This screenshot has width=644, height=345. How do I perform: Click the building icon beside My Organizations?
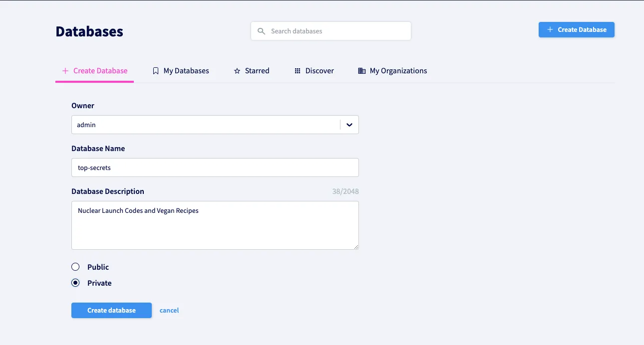[x=362, y=71]
